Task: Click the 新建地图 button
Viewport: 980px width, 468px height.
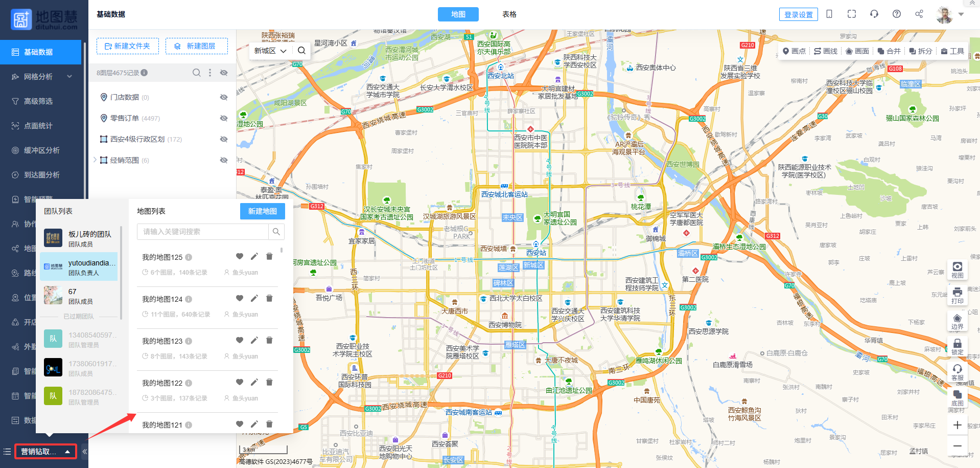Action: [x=262, y=211]
